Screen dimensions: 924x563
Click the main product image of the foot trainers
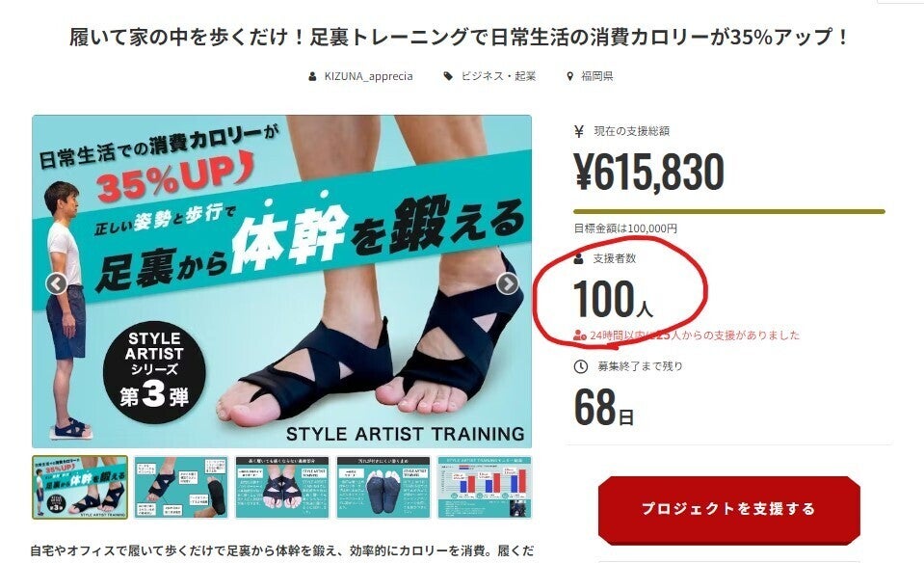pyautogui.click(x=281, y=281)
